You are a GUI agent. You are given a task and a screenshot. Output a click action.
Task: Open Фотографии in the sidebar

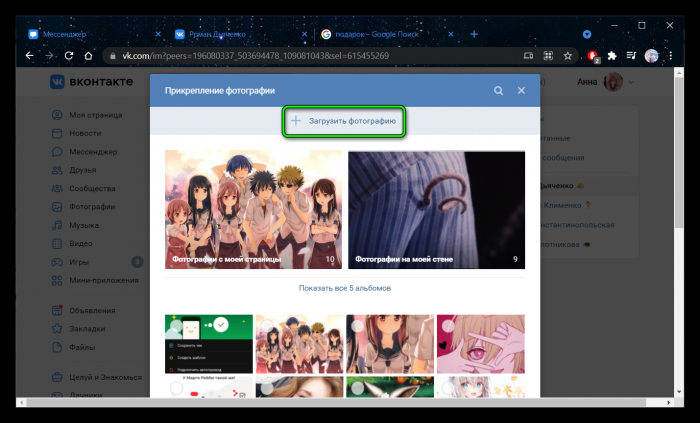coord(83,207)
